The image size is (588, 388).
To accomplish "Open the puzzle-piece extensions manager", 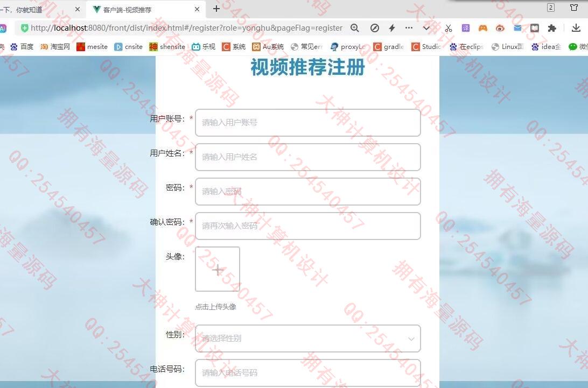I will pos(551,28).
